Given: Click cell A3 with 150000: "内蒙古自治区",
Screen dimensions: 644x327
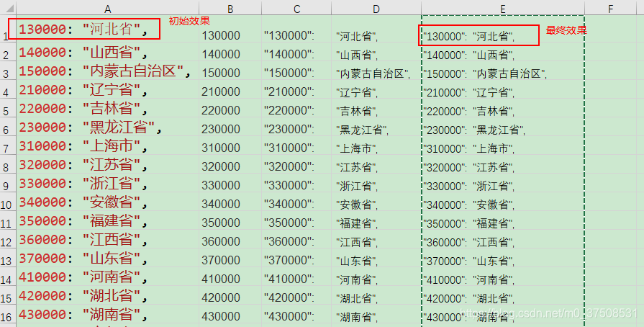Looking at the screenshot, I should pos(108,71).
